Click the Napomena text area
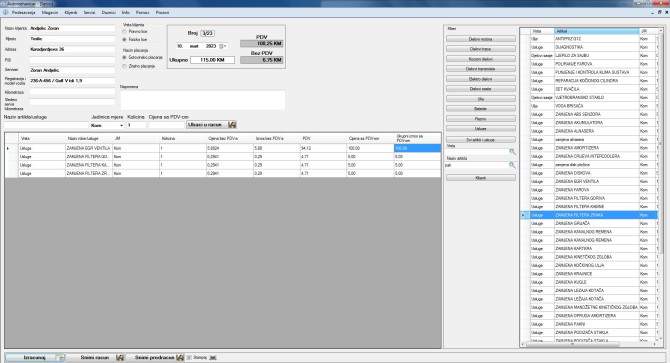The image size is (670, 363). pyautogui.click(x=203, y=100)
